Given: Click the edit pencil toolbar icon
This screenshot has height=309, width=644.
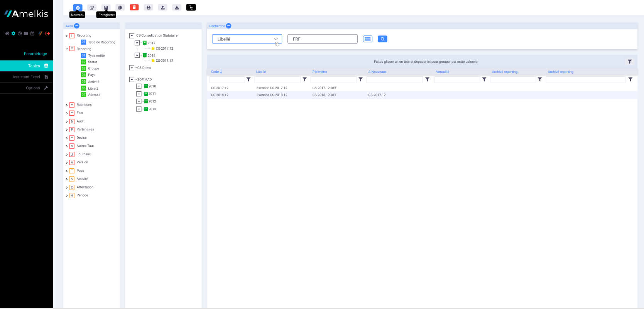Looking at the screenshot, I should tap(92, 7).
